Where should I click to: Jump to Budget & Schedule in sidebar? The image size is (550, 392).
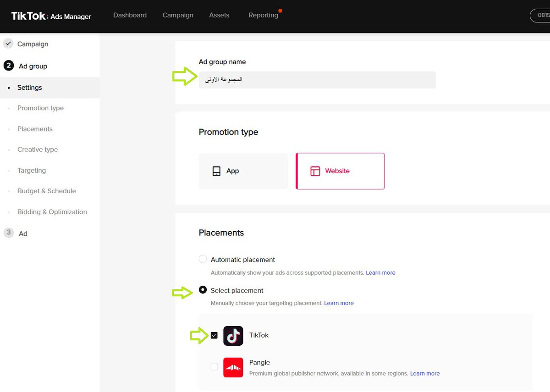47,191
